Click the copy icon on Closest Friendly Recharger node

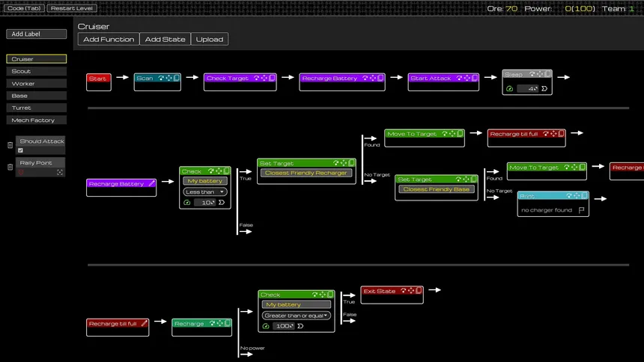point(351,163)
